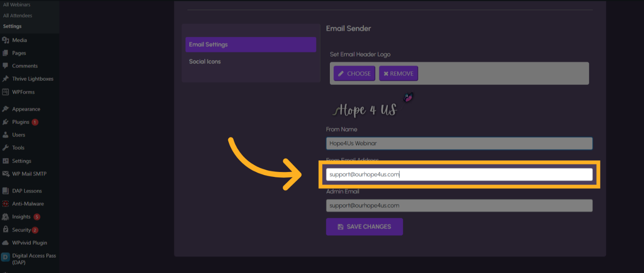Image resolution: width=644 pixels, height=273 pixels.
Task: Click the From Email Address field
Action: (x=459, y=174)
